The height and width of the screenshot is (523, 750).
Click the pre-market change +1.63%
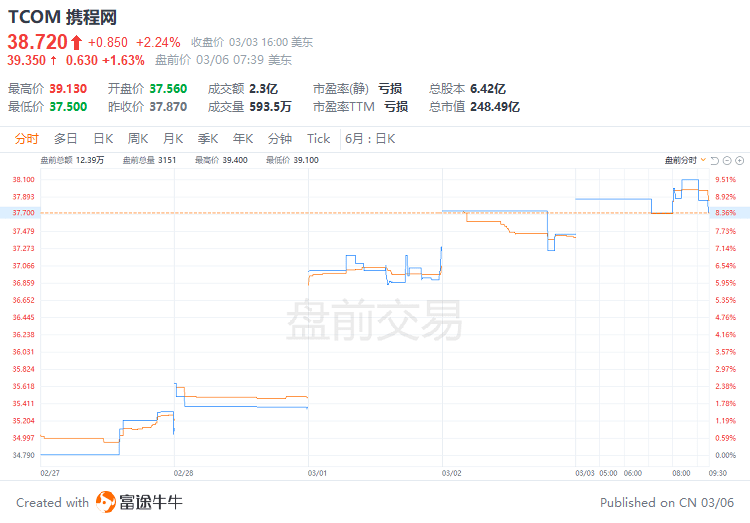click(123, 60)
